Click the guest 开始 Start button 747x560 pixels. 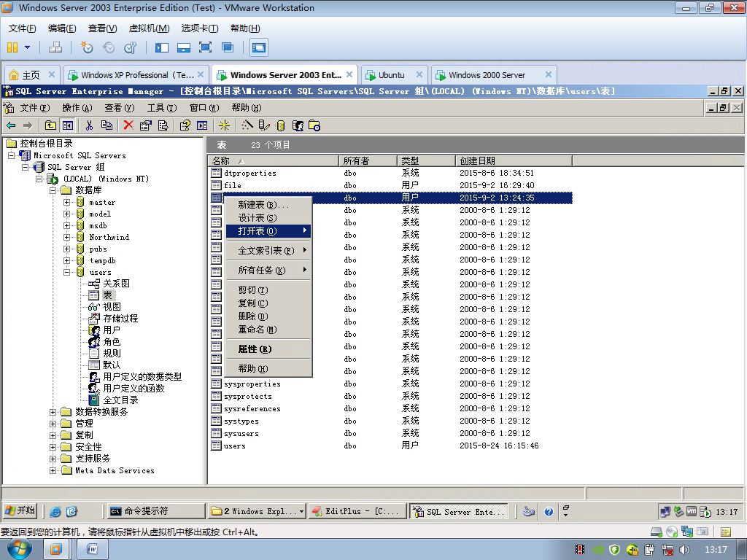click(x=20, y=511)
